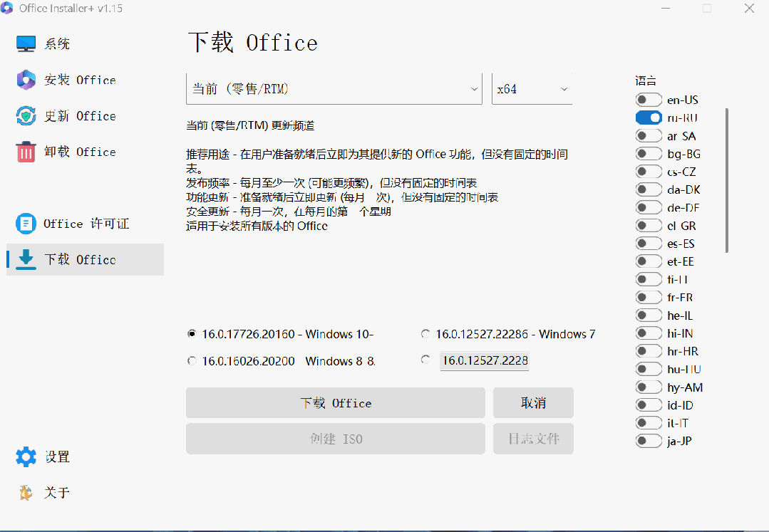769x532 pixels.
Task: Click the 关于 icon in sidebar
Action: click(26, 492)
